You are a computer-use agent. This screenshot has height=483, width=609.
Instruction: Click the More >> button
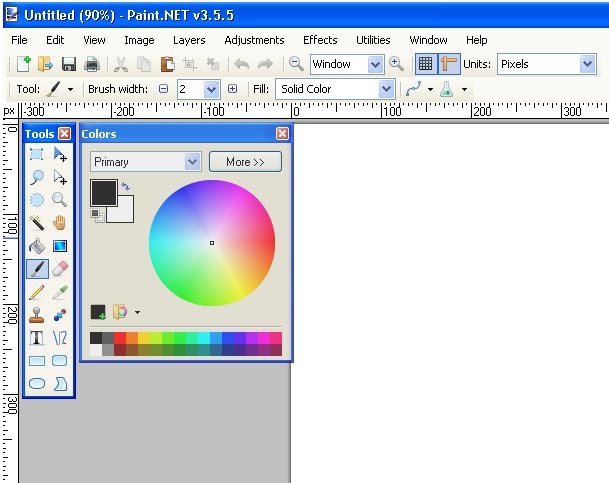pos(245,162)
